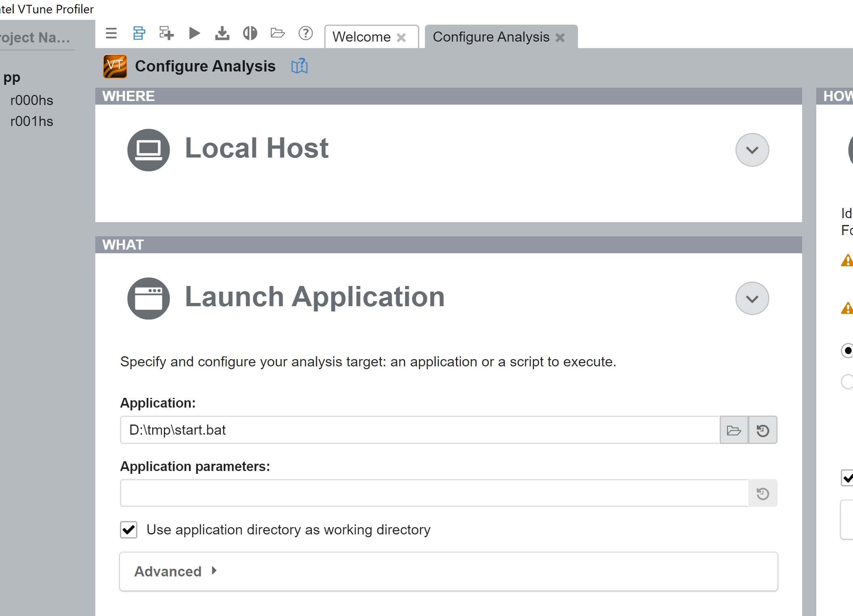This screenshot has width=853, height=616.
Task: Open the Configure Analysis help tour icon
Action: pyautogui.click(x=299, y=66)
